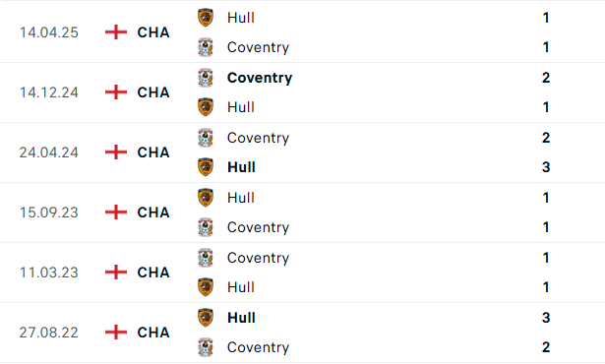Image resolution: width=605 pixels, height=364 pixels.
Task: Open match dated 24.04.24
Action: pyautogui.click(x=303, y=152)
